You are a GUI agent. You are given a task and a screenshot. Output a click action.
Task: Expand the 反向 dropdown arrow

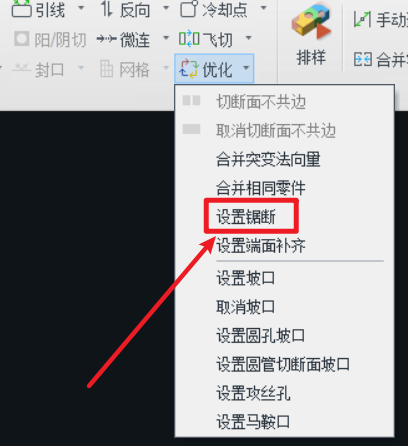click(166, 8)
